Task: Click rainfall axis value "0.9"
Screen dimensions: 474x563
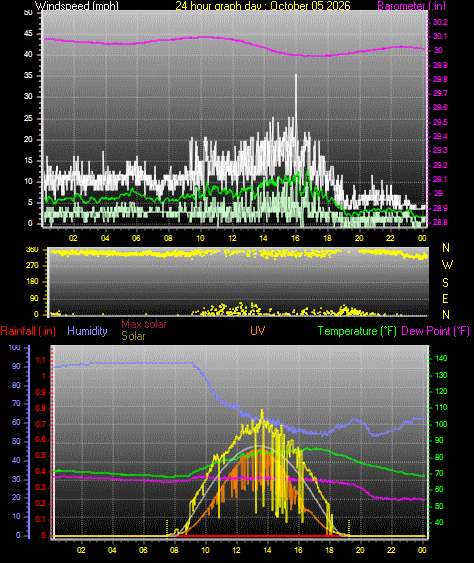Action: [x=41, y=392]
